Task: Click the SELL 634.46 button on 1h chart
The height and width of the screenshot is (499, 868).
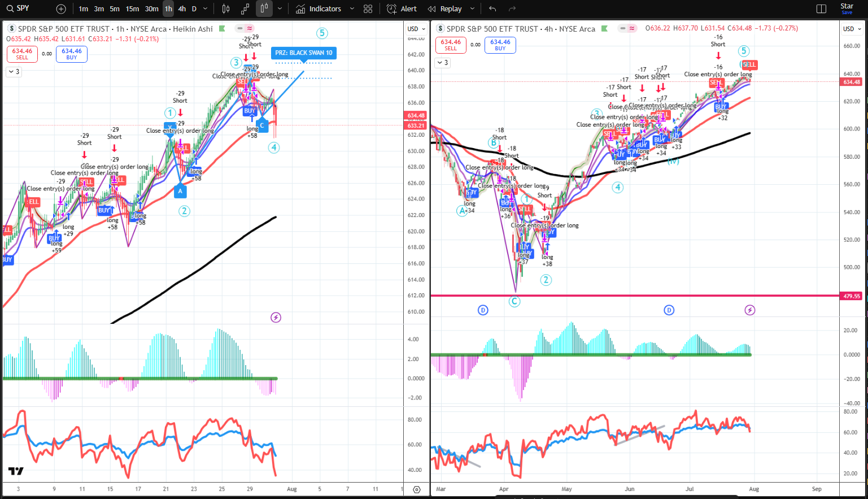Action: [22, 54]
